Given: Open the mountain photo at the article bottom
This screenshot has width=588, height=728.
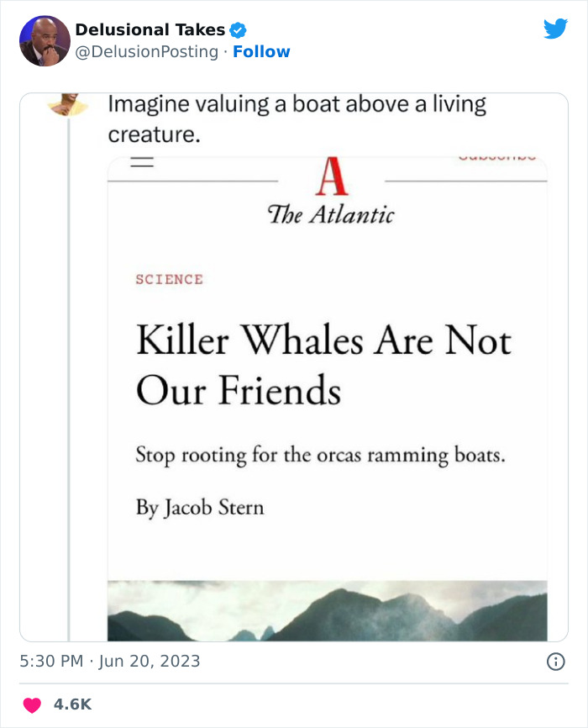Looking at the screenshot, I should (327, 611).
